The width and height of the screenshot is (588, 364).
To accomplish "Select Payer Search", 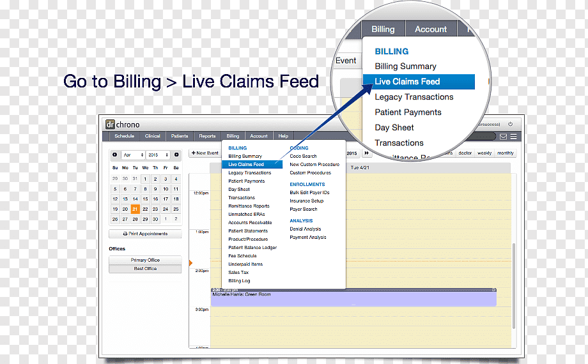I will click(x=304, y=209).
